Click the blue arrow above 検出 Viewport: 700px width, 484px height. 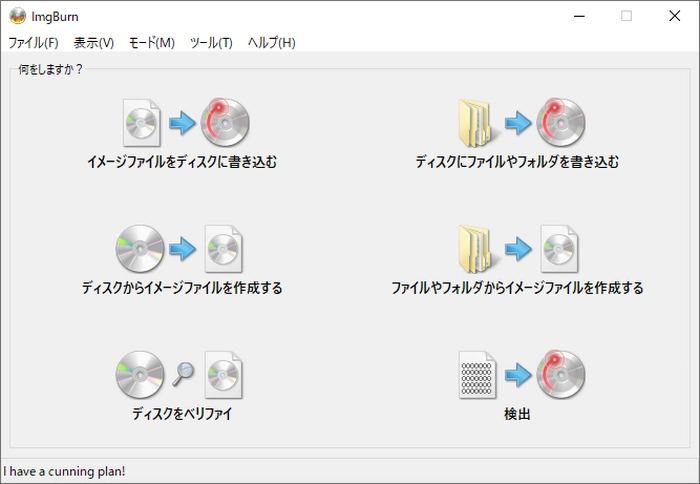[x=518, y=375]
